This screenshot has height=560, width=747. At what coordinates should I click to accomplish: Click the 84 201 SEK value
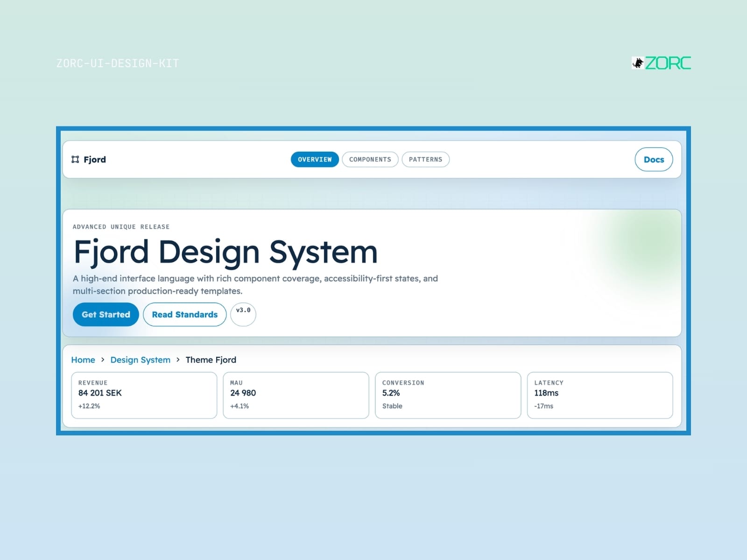pyautogui.click(x=100, y=393)
